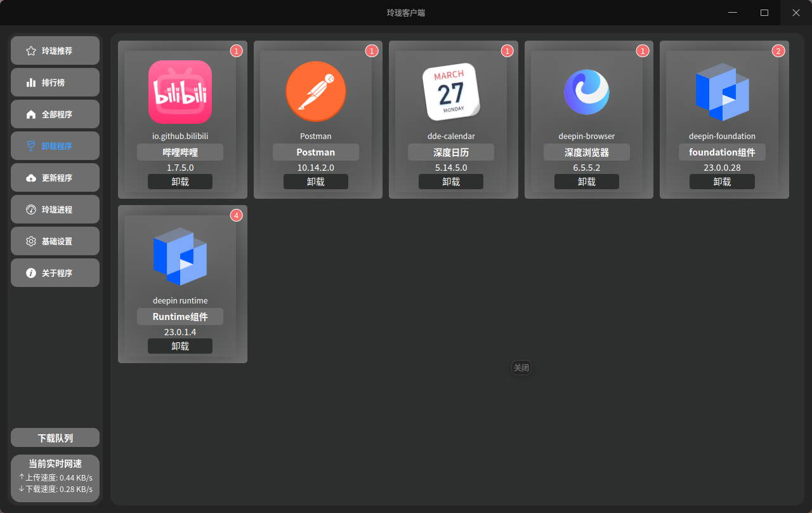Click the dde-calendar March 27 icon
Image resolution: width=812 pixels, height=513 pixels.
coord(451,91)
